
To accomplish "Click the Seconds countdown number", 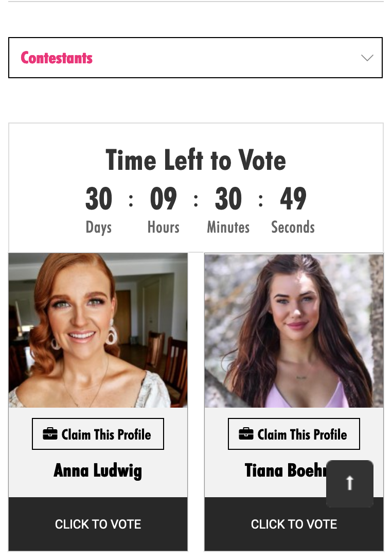I will coord(293,199).
